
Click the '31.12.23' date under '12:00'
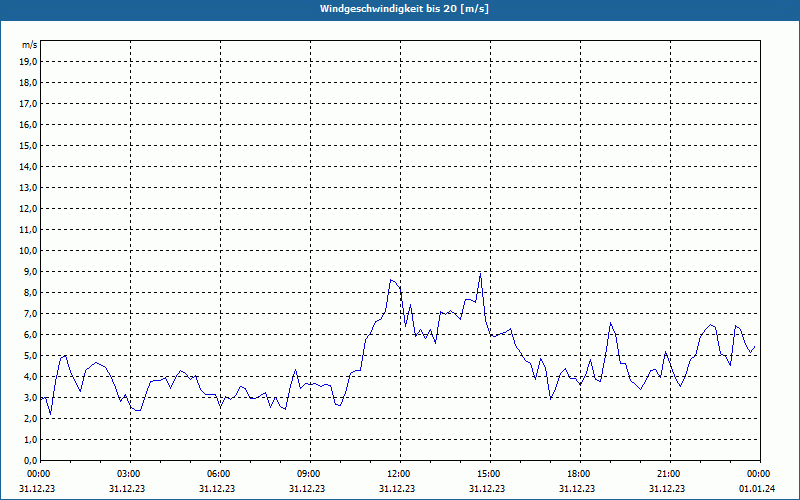click(x=397, y=489)
